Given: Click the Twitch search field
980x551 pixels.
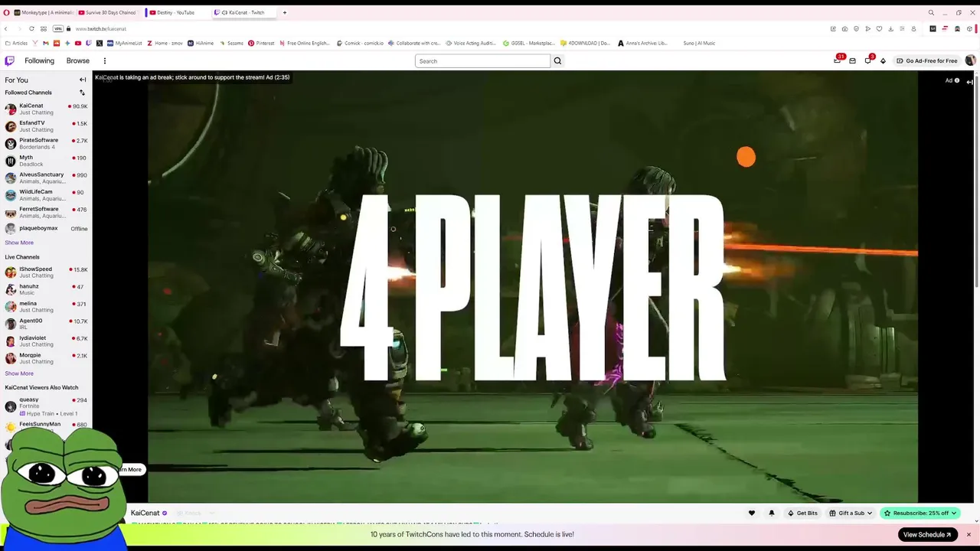Looking at the screenshot, I should click(x=482, y=61).
